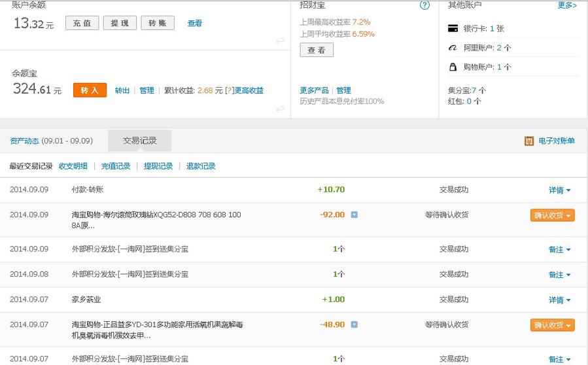Open the 管理 link beside 转出
Image resolution: width=588 pixels, height=365 pixels.
pyautogui.click(x=147, y=90)
